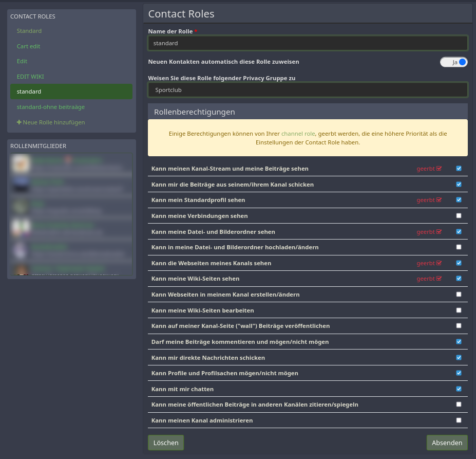Select the 'Cart edit' role in sidebar

(28, 46)
